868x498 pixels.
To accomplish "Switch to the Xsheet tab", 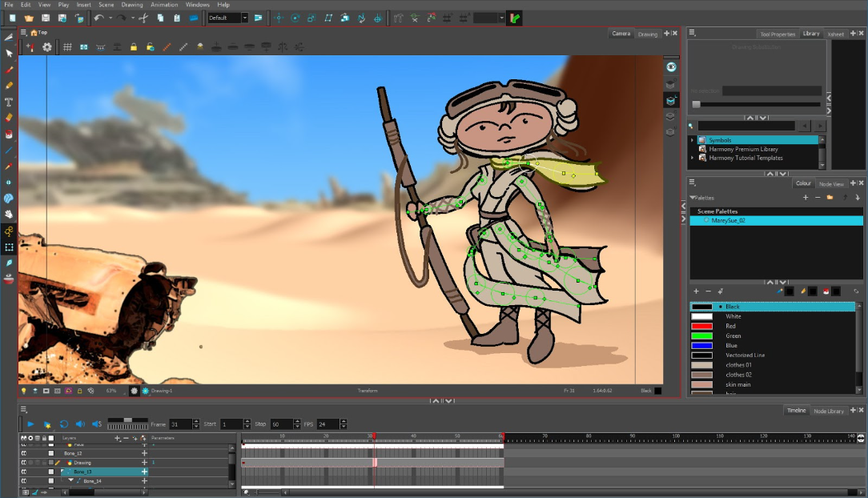I will (835, 34).
